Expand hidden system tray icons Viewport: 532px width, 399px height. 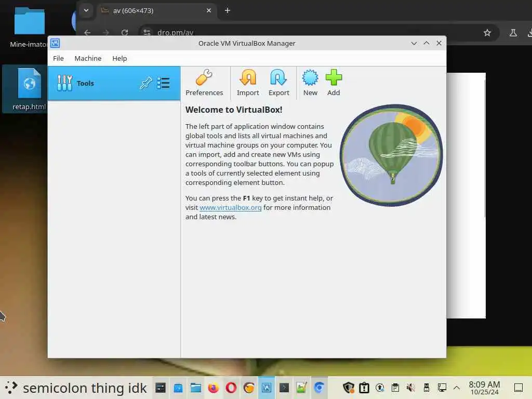457,388
